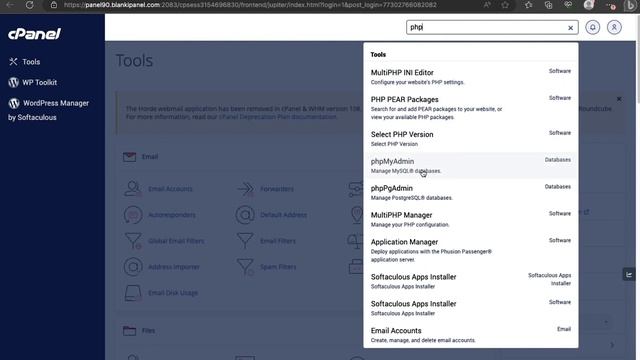
Task: Click the WP Toolkit WordPress logo icon
Action: pos(13,82)
